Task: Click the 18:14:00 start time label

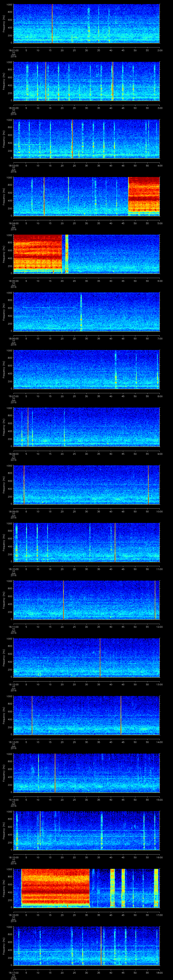Action: (13, 800)
